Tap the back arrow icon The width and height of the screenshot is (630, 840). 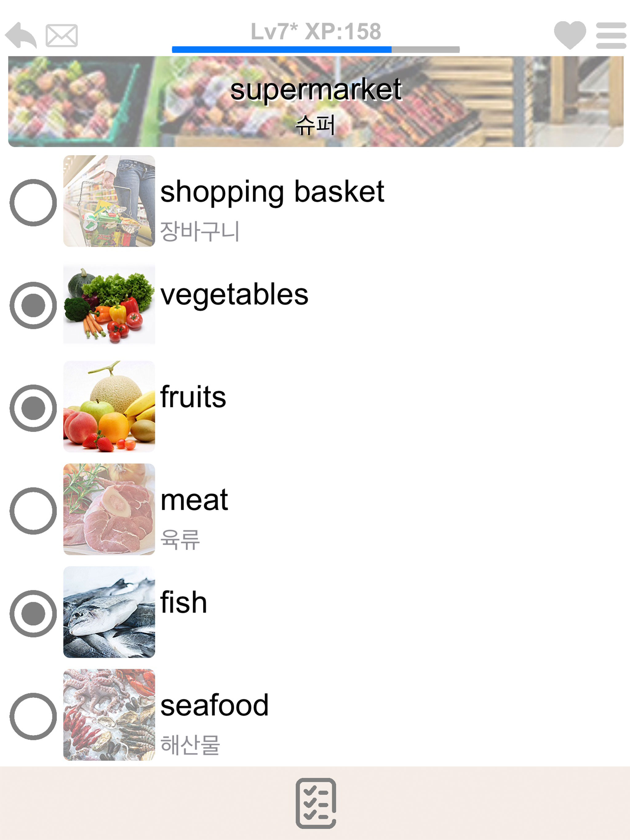(21, 35)
